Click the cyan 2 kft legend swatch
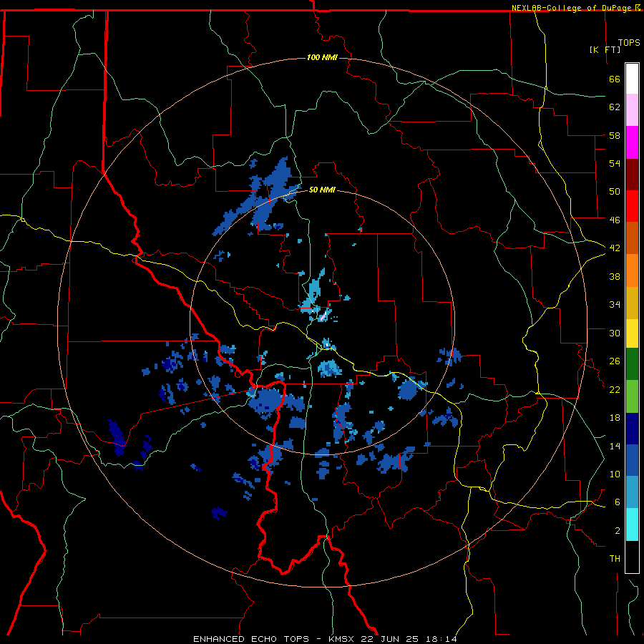 tap(632, 525)
